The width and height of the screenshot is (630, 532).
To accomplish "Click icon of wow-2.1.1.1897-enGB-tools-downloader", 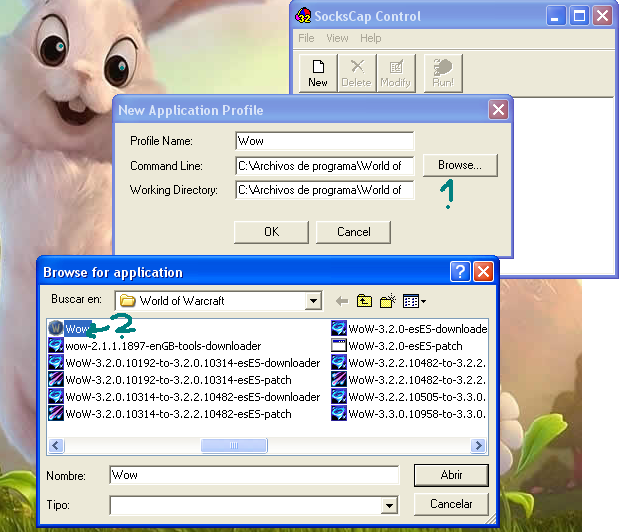I will click(x=56, y=346).
